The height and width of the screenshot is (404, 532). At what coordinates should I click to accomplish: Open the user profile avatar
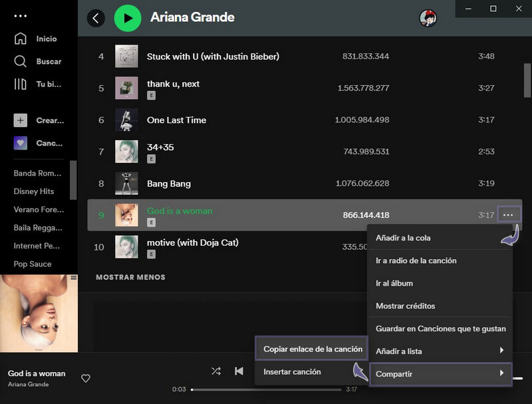(x=428, y=18)
